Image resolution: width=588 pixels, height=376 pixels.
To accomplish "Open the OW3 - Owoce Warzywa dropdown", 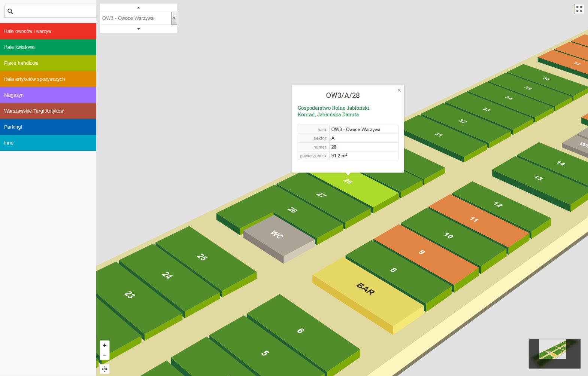I will (x=174, y=18).
